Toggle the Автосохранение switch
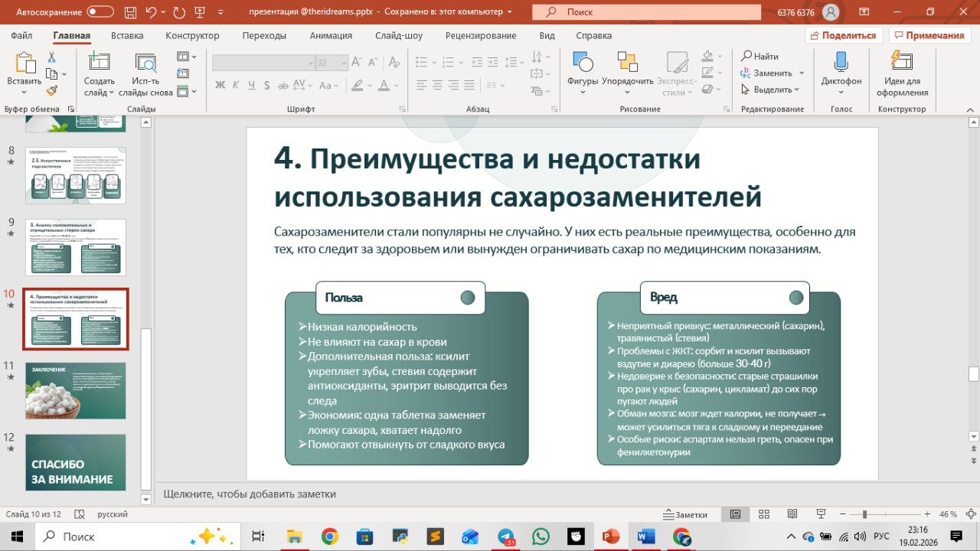Viewport: 980px width, 551px height. [x=100, y=12]
